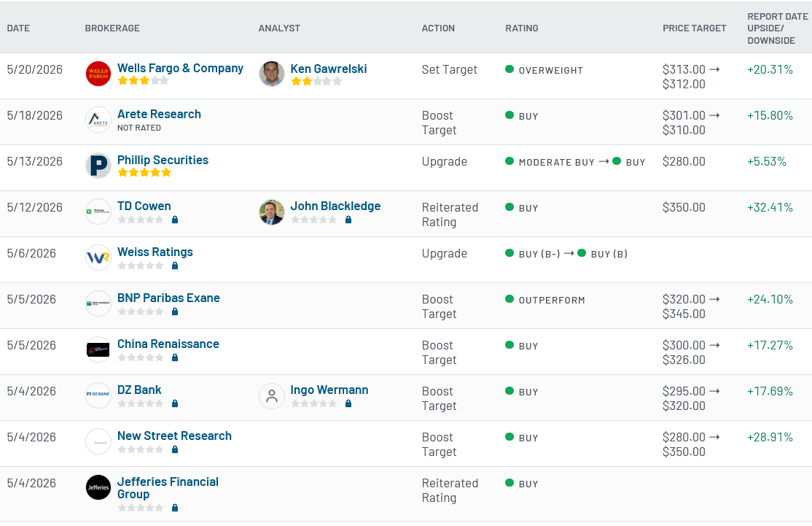Click the 5/20/2026 date cell

point(35,69)
